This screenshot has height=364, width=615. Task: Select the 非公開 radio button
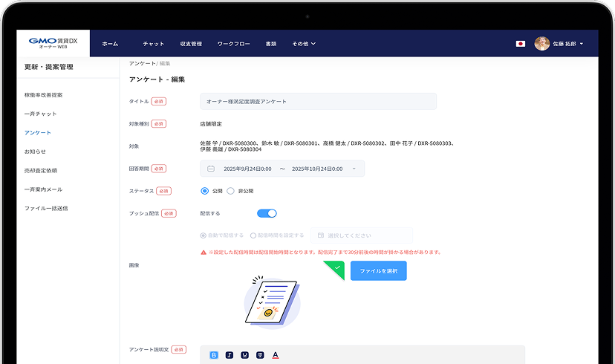tap(230, 191)
